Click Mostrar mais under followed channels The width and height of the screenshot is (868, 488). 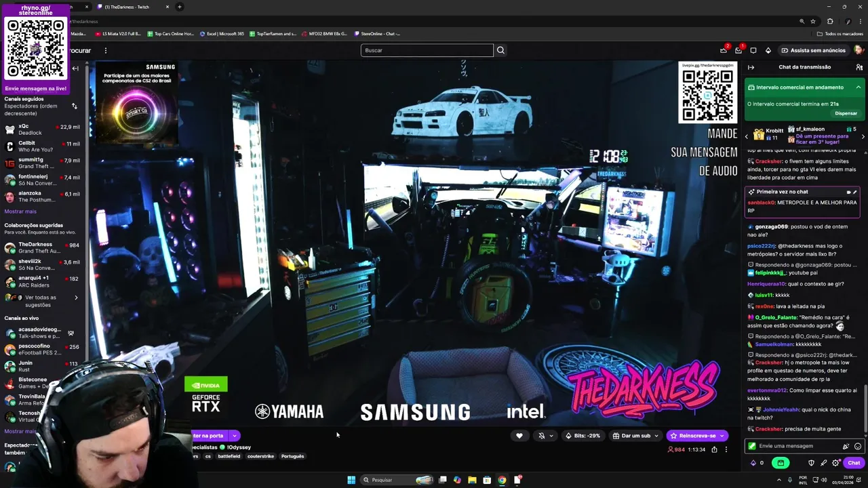[20, 211]
